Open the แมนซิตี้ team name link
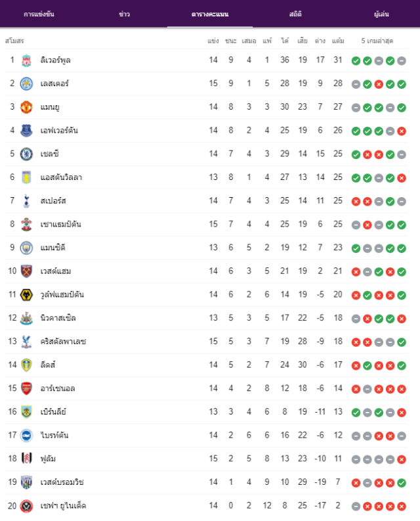The height and width of the screenshot is (521, 420). coord(52,248)
